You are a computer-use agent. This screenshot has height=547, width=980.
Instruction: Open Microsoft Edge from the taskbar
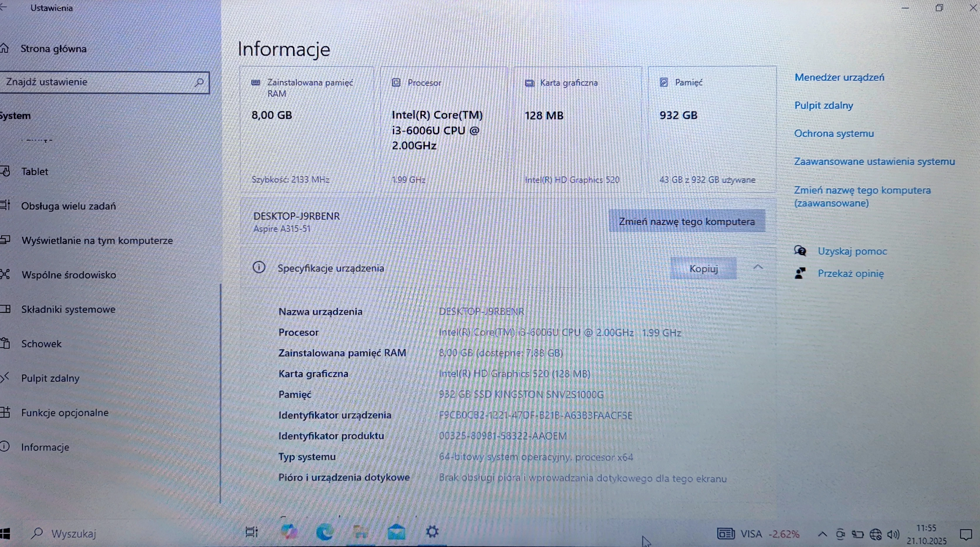(325, 532)
